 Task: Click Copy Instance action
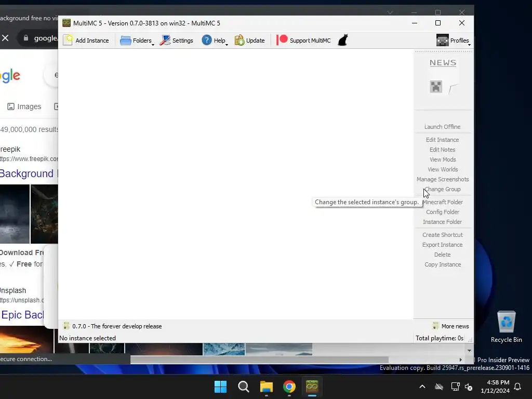(443, 264)
